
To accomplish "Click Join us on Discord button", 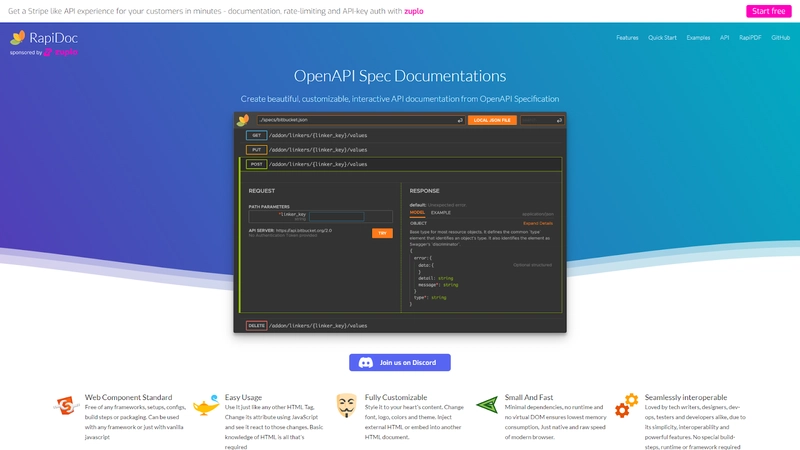I will pyautogui.click(x=400, y=362).
